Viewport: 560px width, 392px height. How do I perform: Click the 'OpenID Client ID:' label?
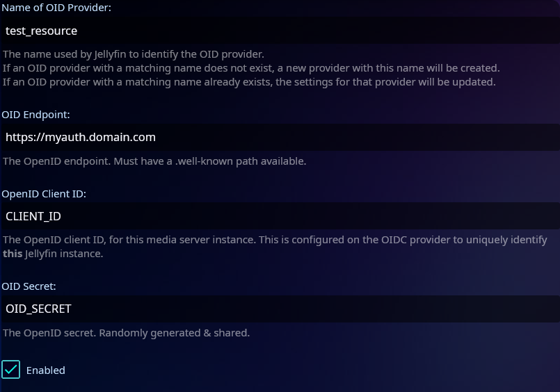coord(44,193)
